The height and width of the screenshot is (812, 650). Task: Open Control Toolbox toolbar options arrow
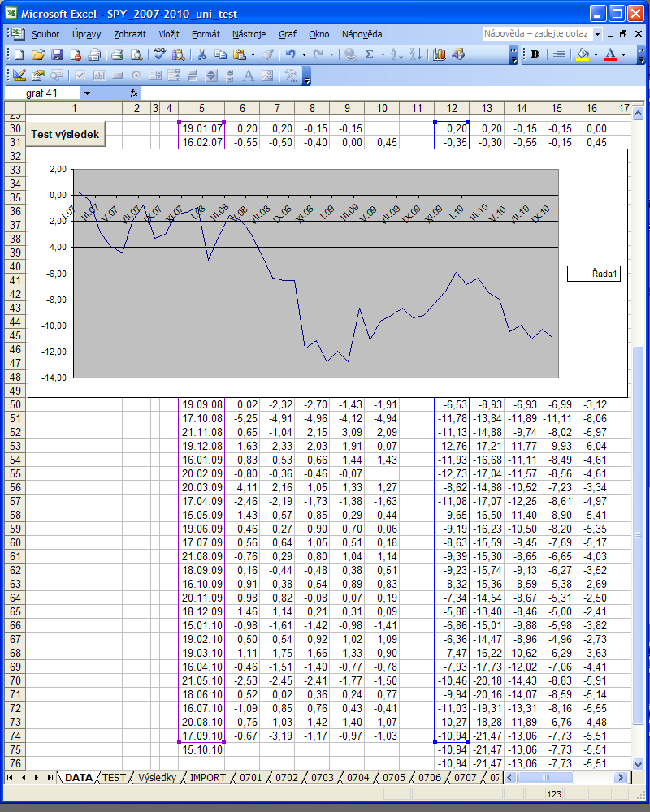(x=307, y=76)
